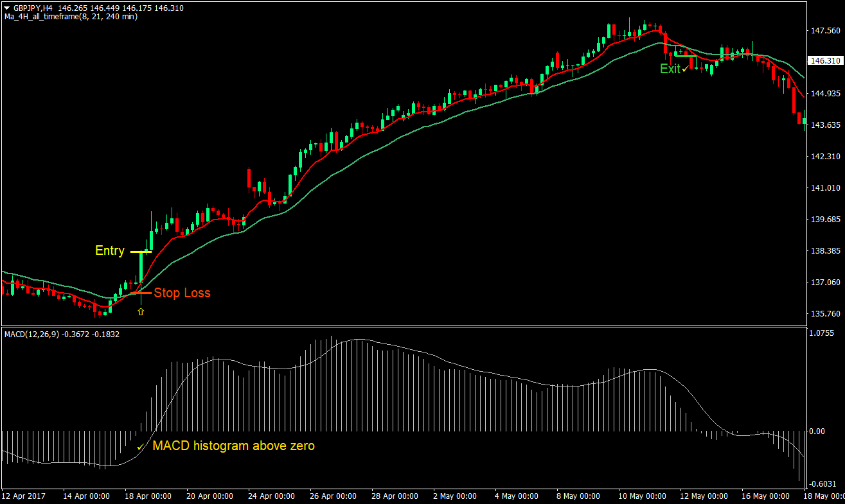Click the MACD histogram above zero caption

pos(233,446)
